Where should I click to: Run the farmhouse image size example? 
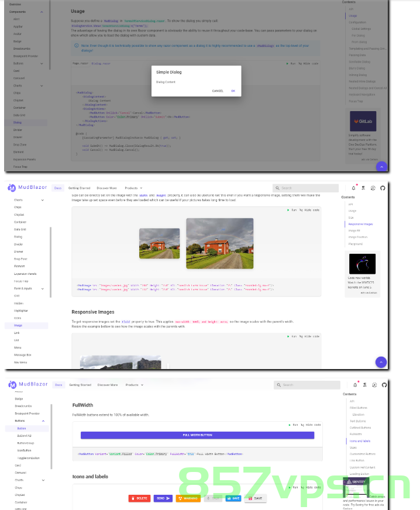(292, 210)
